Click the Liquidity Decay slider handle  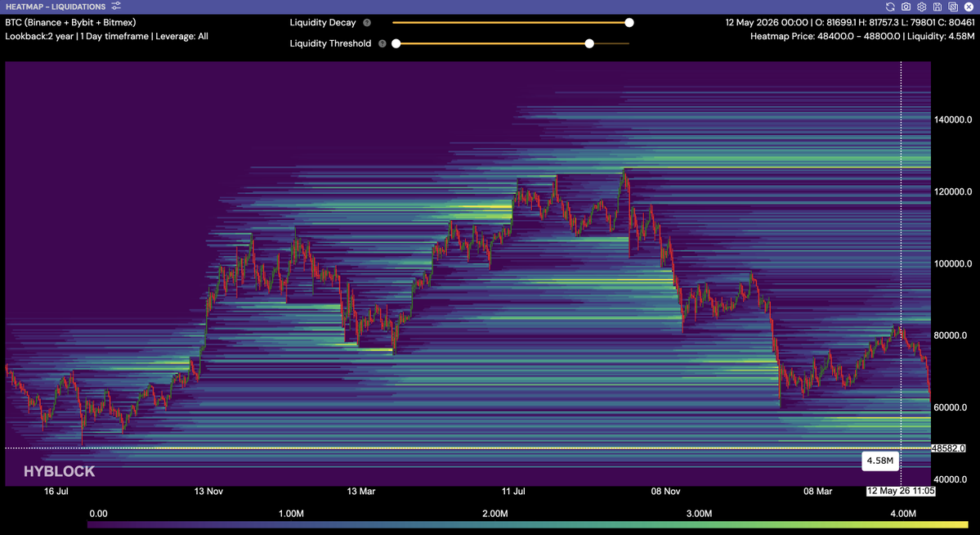pyautogui.click(x=629, y=23)
